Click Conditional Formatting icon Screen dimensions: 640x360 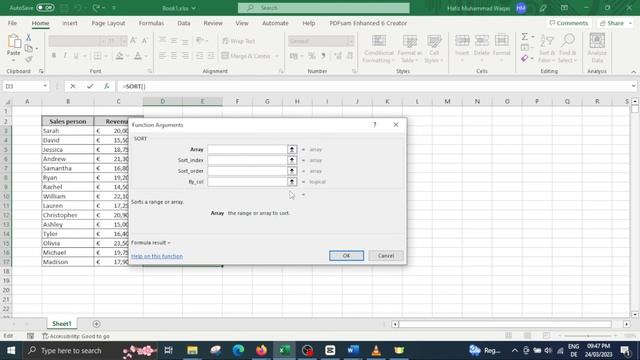click(x=379, y=48)
